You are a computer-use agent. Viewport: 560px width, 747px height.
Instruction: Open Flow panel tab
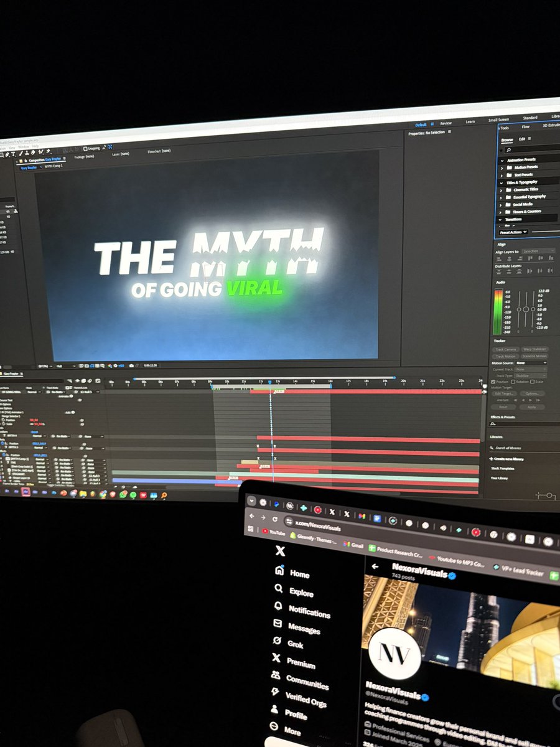pyautogui.click(x=526, y=127)
